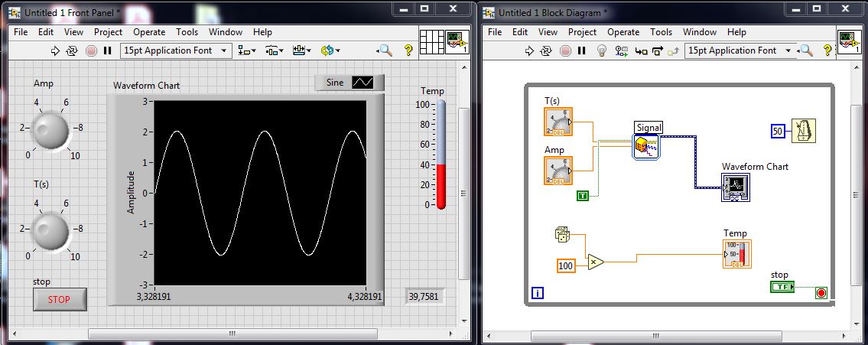Open the Tools menu in Block Diagram
Image resolution: width=868 pixels, height=345 pixels.
(x=661, y=32)
